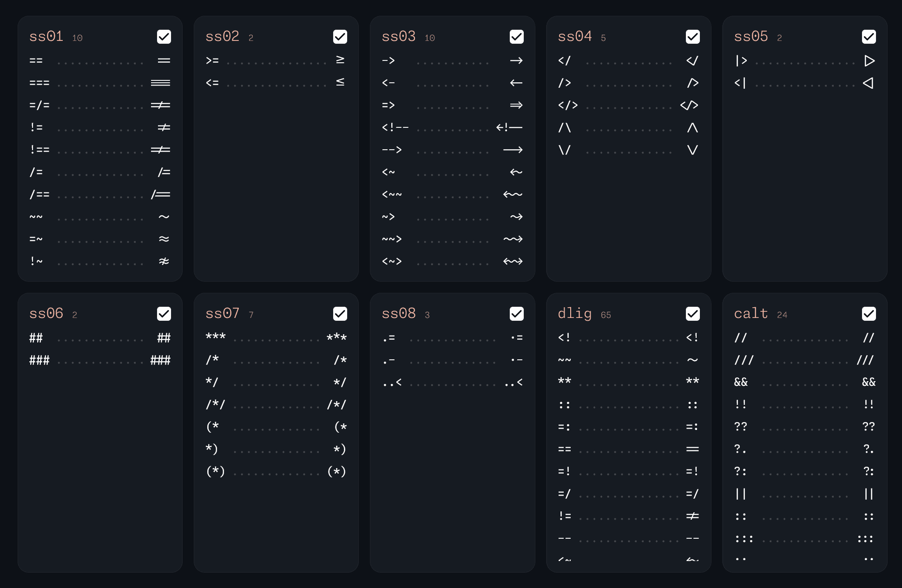Uncheck the ss05 checkbox

[869, 37]
